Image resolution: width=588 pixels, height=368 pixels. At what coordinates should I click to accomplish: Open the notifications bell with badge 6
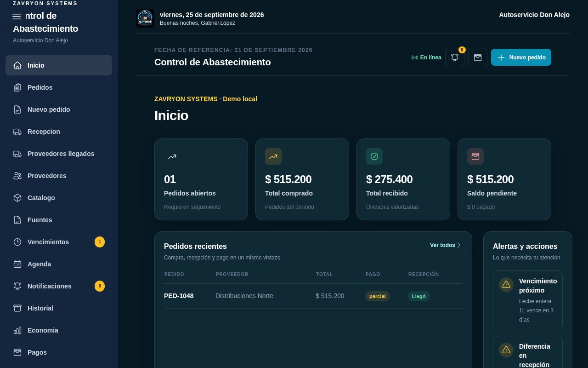tap(455, 57)
